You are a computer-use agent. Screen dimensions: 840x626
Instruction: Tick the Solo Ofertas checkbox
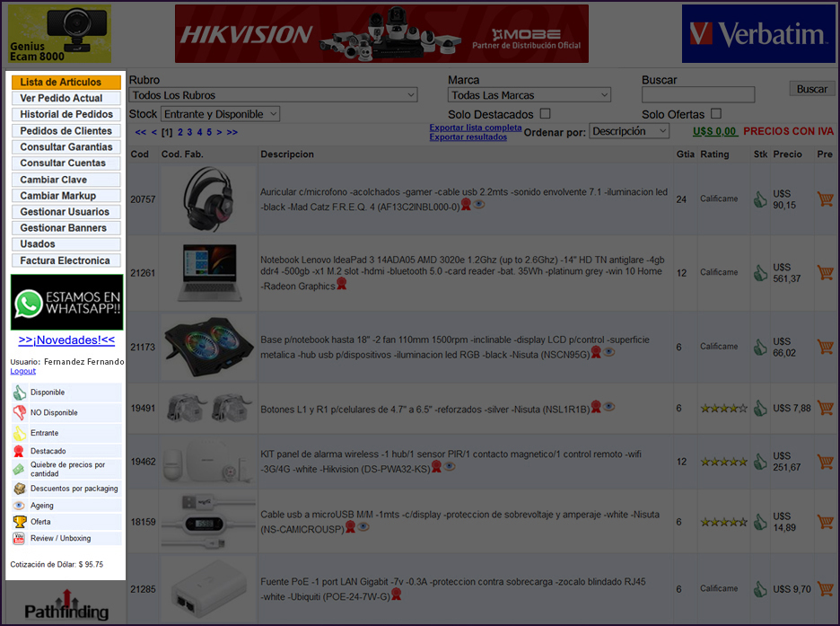click(x=715, y=114)
